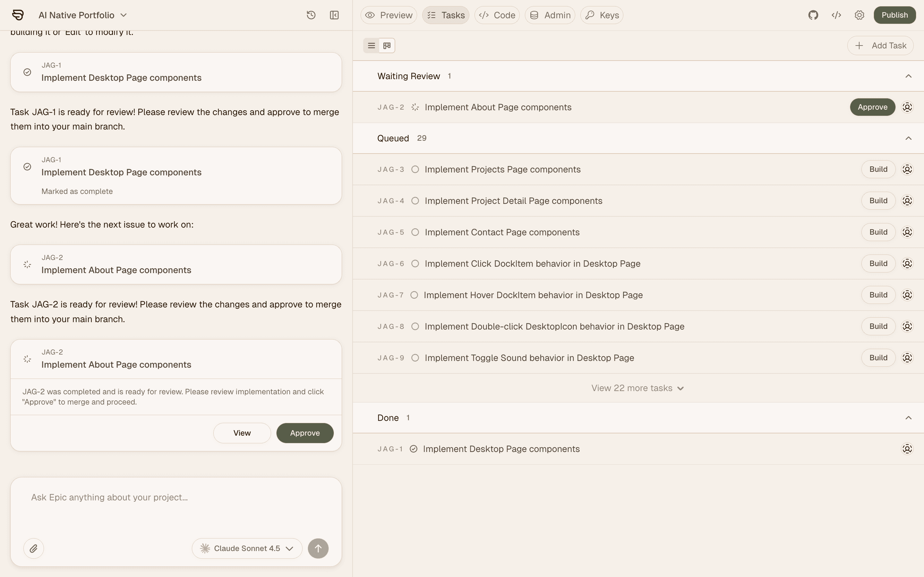Click the send message arrow button
The width and height of the screenshot is (924, 577).
(318, 548)
